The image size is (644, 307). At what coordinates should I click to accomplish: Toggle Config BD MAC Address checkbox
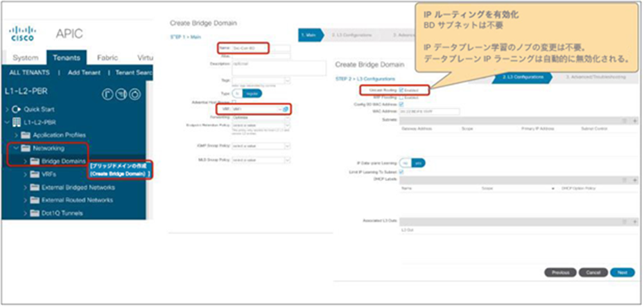(401, 104)
